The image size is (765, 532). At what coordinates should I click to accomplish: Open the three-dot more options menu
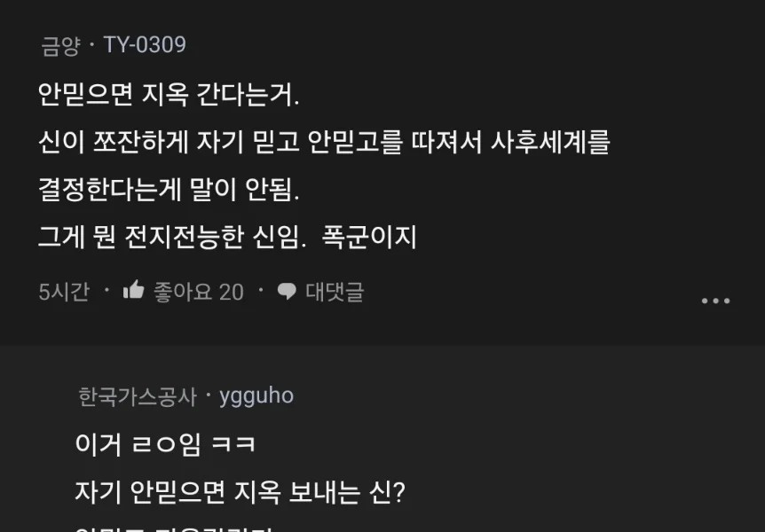click(x=715, y=301)
